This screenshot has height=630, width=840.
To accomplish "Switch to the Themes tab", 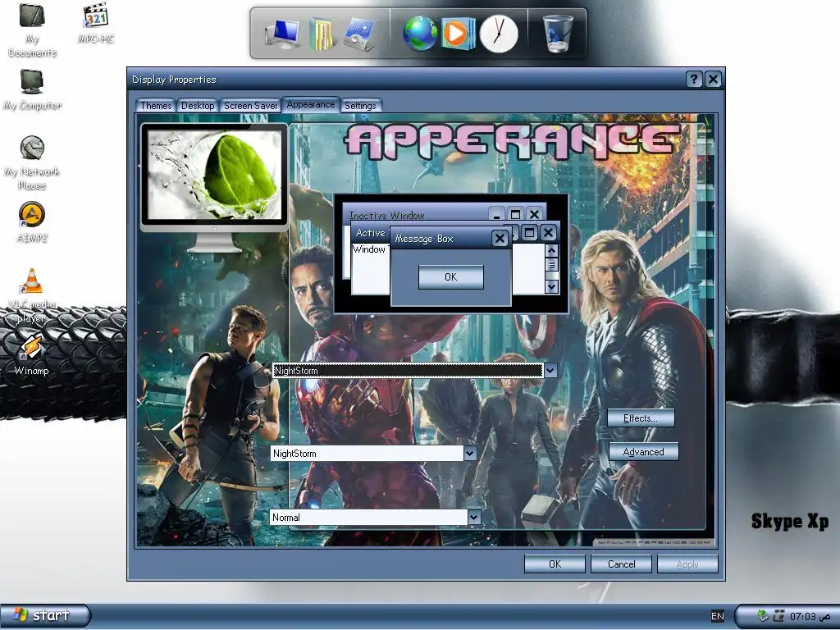I will click(155, 106).
